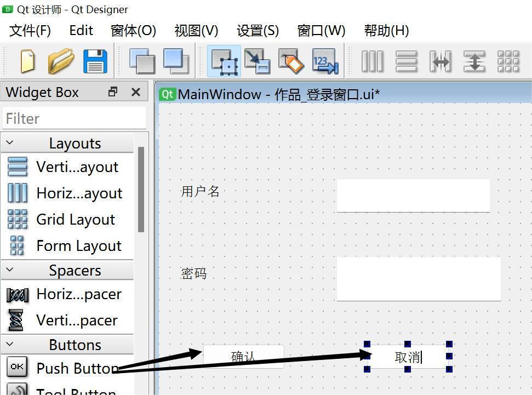Select the Vertical Spacer widget
The height and width of the screenshot is (395, 532).
pyautogui.click(x=67, y=320)
